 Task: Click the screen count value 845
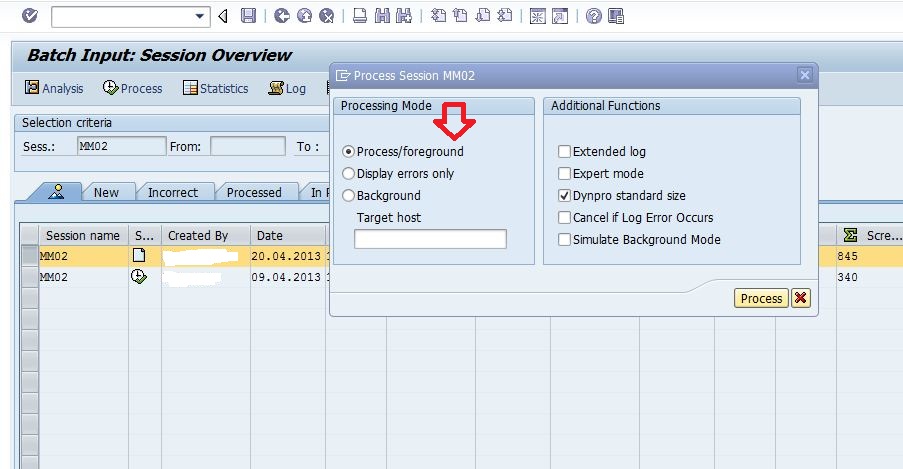[x=848, y=256]
